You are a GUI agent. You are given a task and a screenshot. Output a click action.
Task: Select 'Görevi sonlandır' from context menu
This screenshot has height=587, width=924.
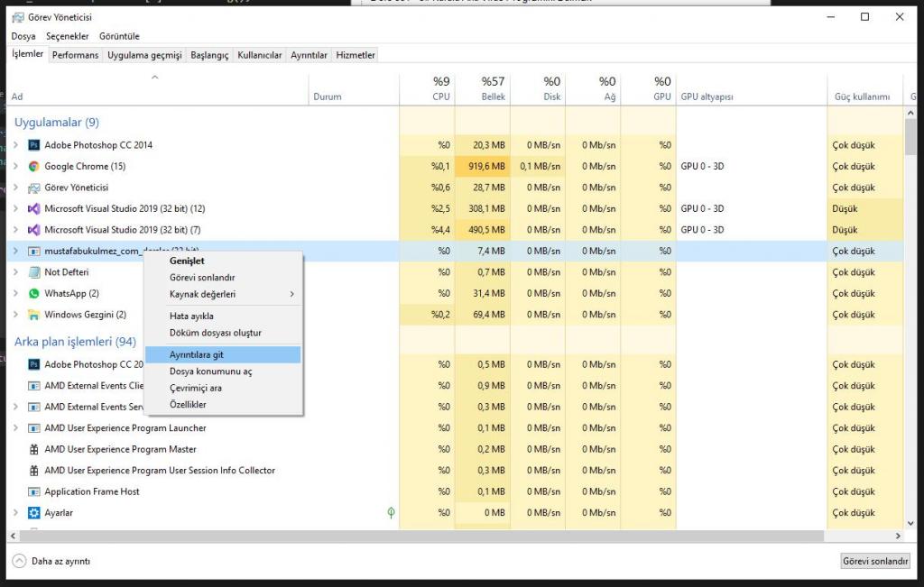[x=202, y=278]
